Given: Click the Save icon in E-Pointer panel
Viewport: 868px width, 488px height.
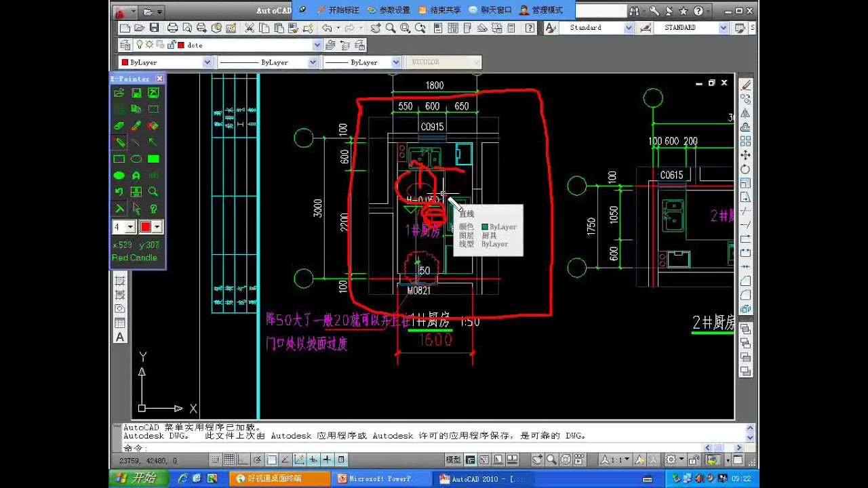Looking at the screenshot, I should [136, 93].
